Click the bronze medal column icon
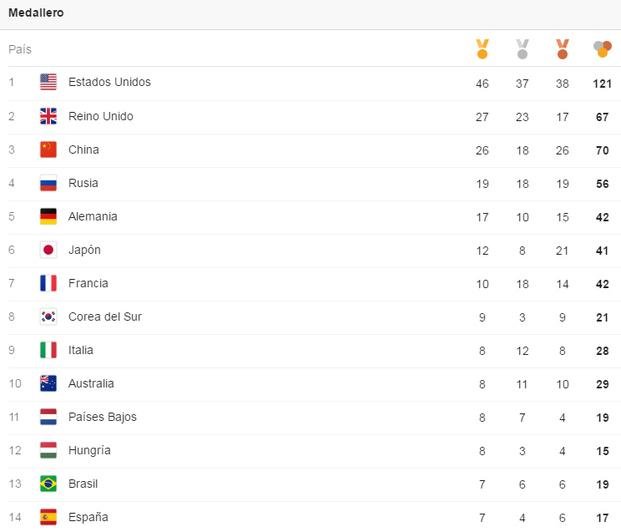Image resolution: width=621 pixels, height=532 pixels. (x=562, y=49)
